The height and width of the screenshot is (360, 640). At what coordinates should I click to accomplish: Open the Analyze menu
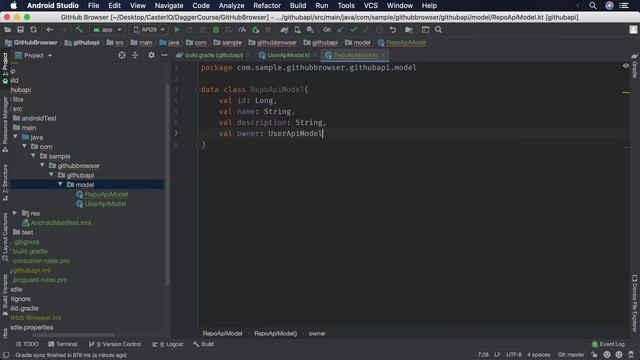(x=231, y=6)
